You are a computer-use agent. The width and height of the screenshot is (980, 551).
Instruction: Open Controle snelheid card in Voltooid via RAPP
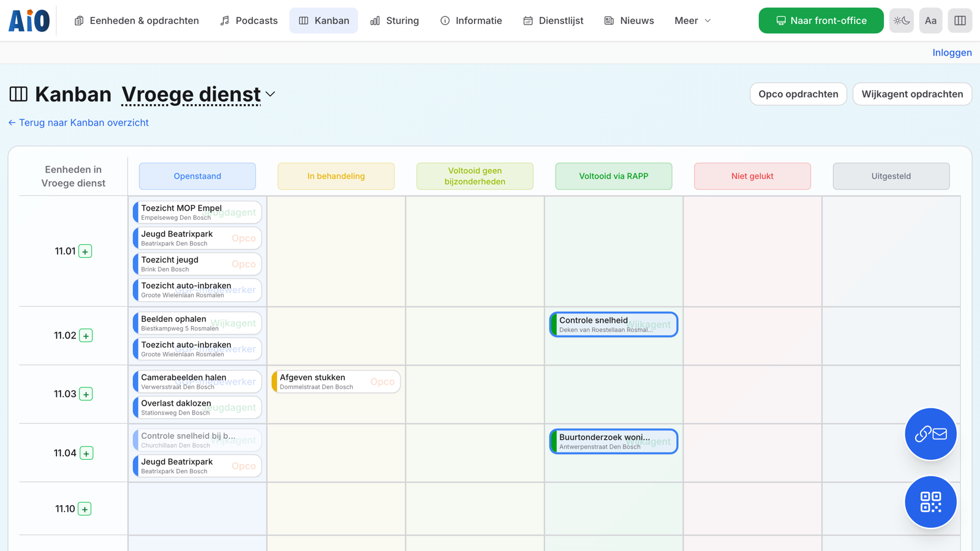coord(614,324)
